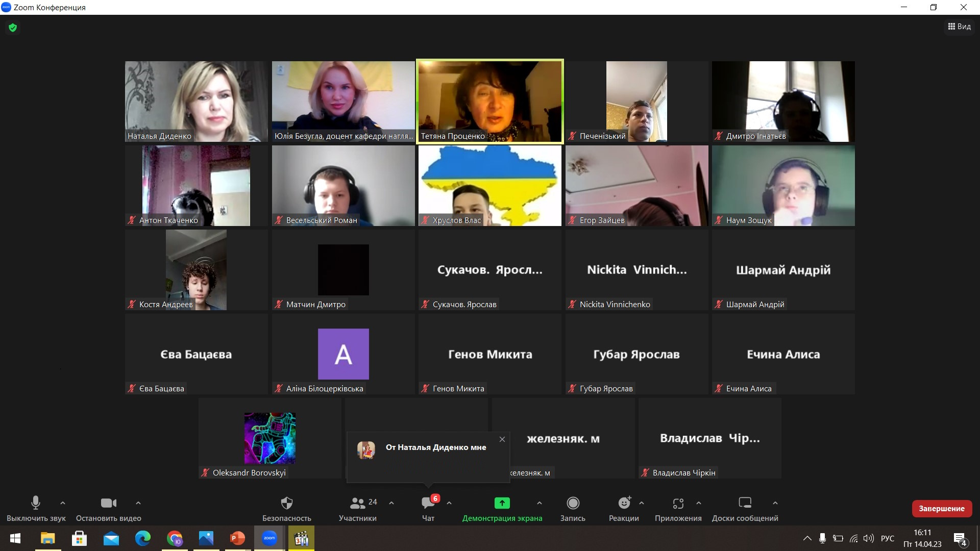Screen dimensions: 980x551
Task: Expand video options arrow next to camera
Action: point(138,503)
